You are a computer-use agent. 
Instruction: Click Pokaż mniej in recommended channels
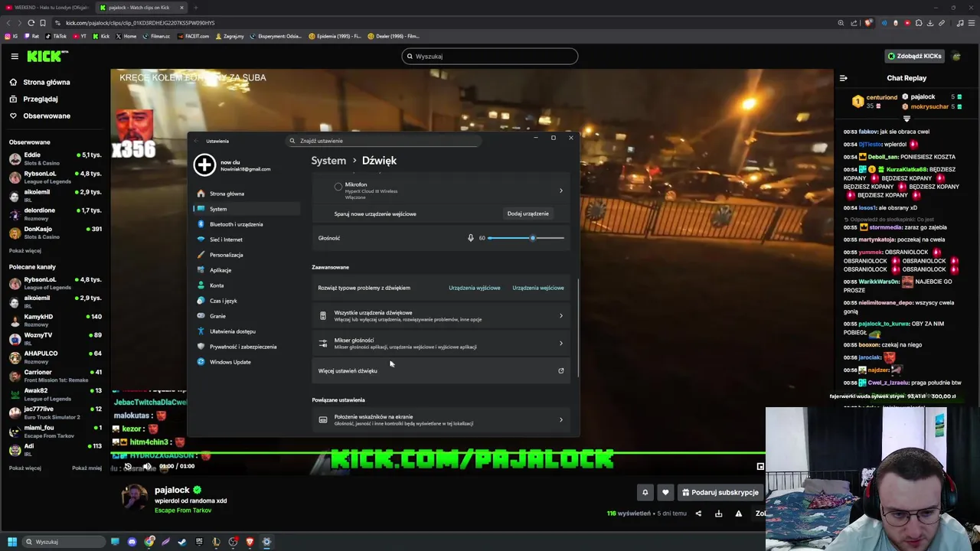click(87, 468)
